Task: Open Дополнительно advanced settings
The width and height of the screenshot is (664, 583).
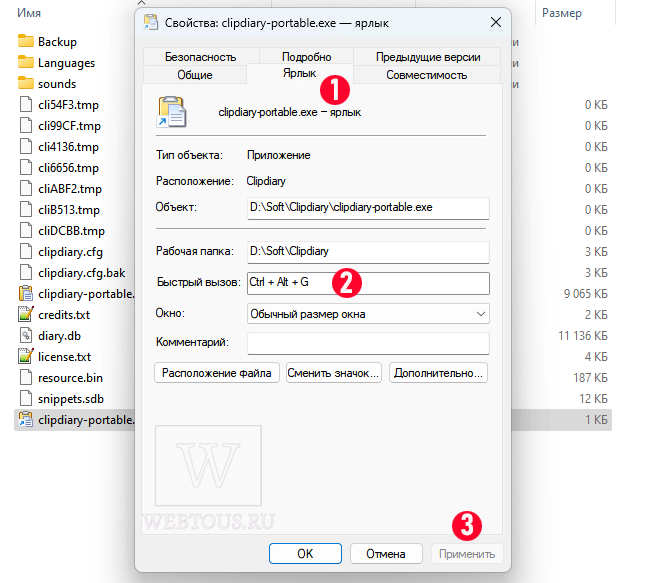Action: coord(438,373)
